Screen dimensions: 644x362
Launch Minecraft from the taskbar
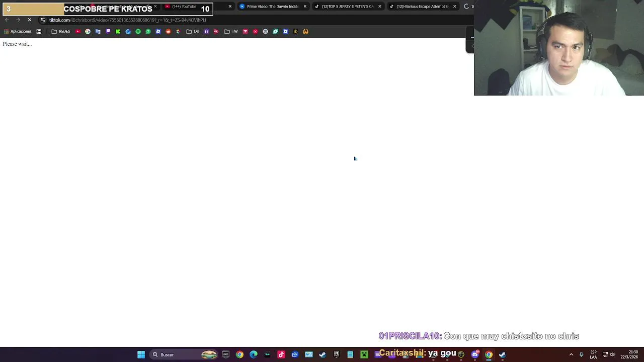click(x=364, y=354)
